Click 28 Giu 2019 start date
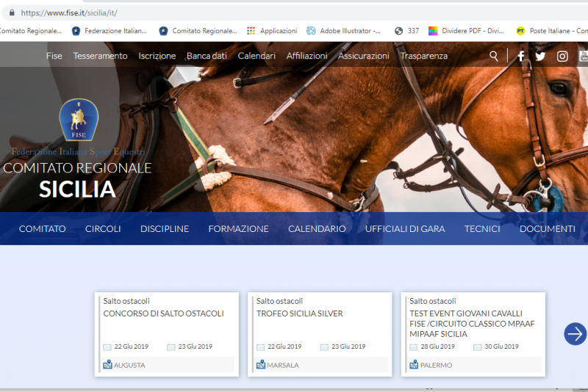 (437, 346)
